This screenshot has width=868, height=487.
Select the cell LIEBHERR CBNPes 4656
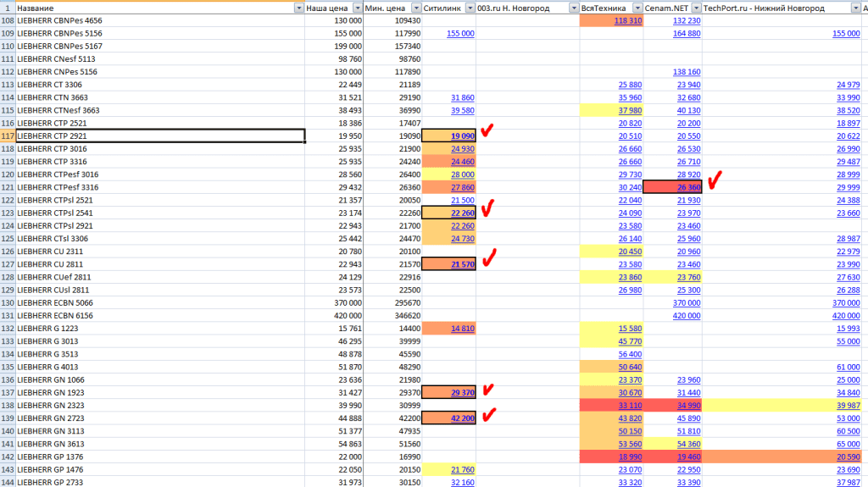point(160,20)
